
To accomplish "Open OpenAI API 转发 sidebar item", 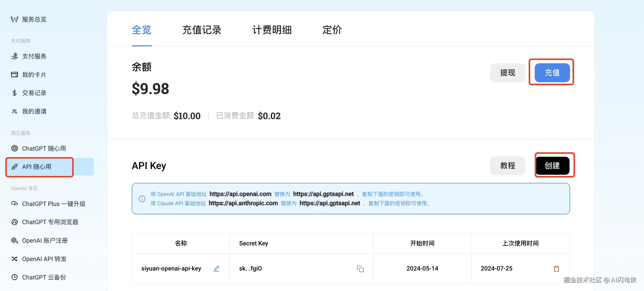I will tap(44, 259).
